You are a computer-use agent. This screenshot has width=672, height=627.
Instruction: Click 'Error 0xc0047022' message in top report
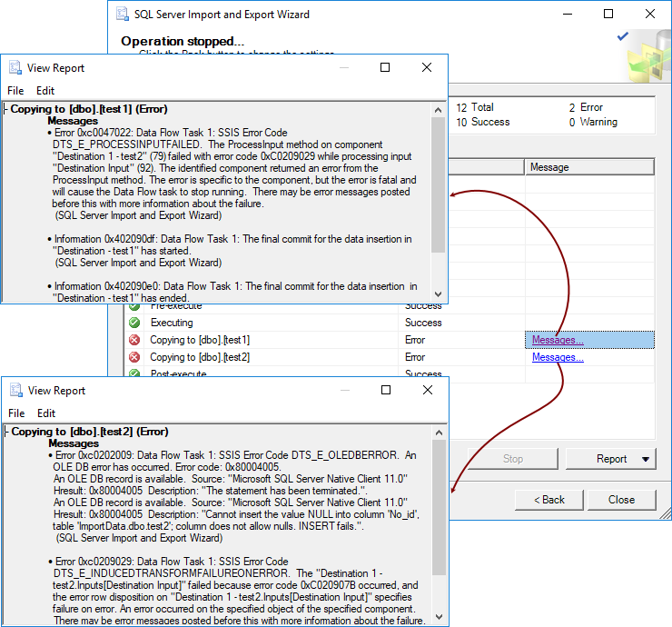click(232, 174)
